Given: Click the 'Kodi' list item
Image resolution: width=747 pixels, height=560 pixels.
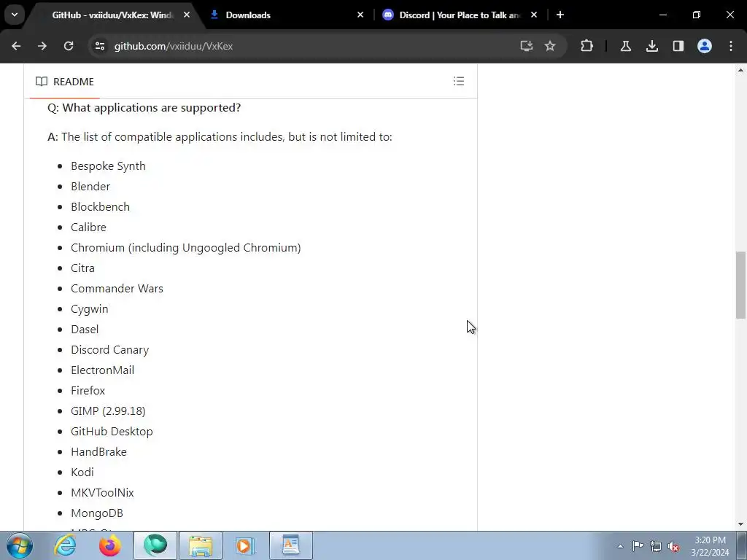Looking at the screenshot, I should click(x=82, y=472).
